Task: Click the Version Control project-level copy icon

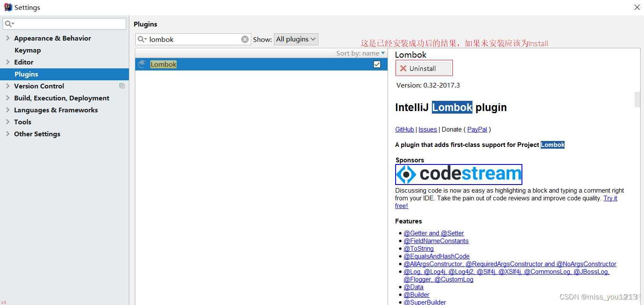Action: pyautogui.click(x=122, y=86)
